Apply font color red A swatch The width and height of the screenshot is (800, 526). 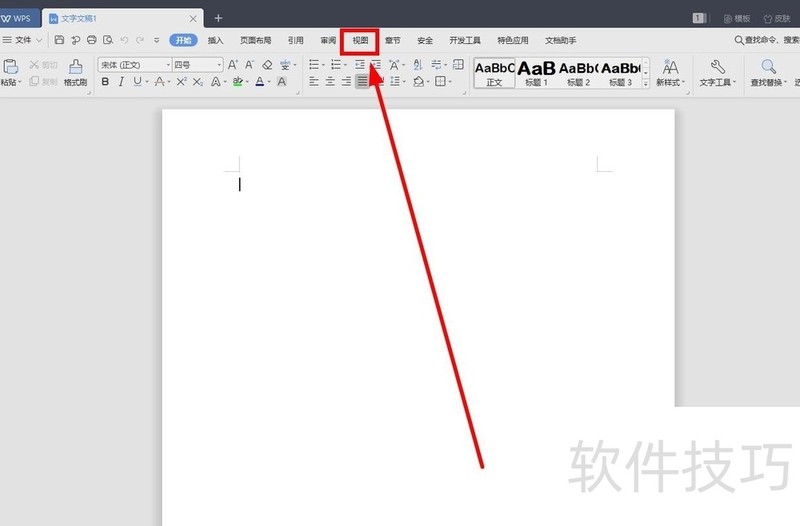pyautogui.click(x=260, y=82)
